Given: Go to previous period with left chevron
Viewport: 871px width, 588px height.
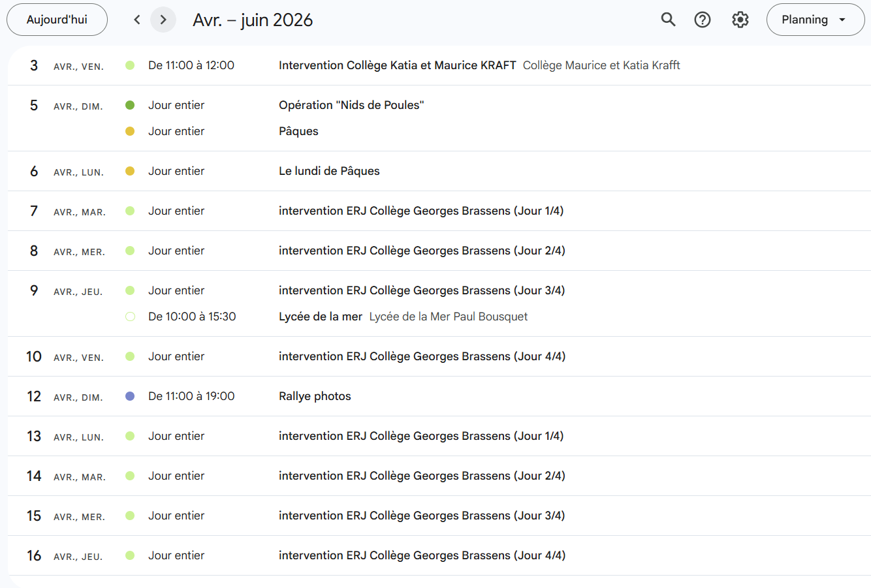Looking at the screenshot, I should tap(137, 20).
